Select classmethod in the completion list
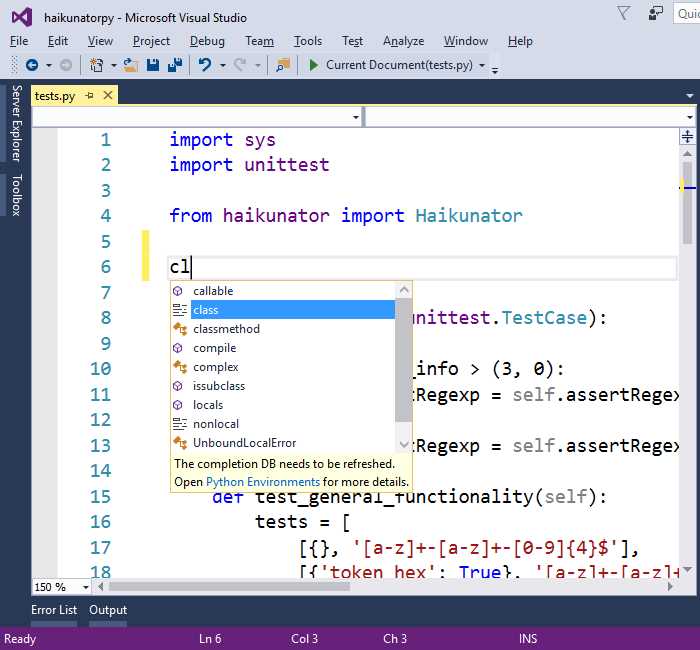The height and width of the screenshot is (650, 700). pos(283,329)
